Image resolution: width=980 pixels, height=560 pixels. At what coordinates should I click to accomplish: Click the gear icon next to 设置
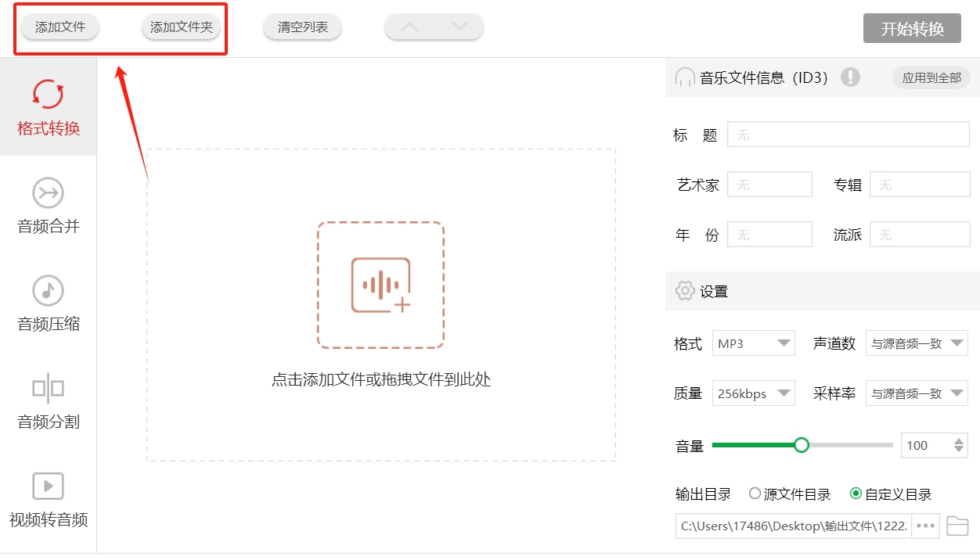[x=685, y=291]
